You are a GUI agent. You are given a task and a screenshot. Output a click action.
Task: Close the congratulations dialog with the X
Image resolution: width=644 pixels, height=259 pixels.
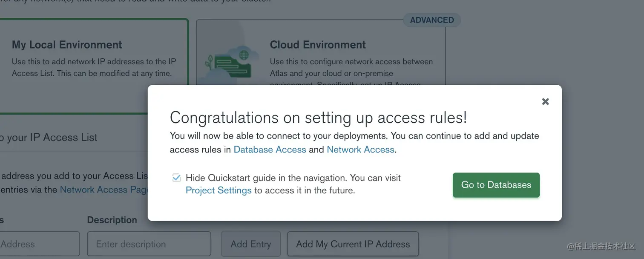(545, 101)
